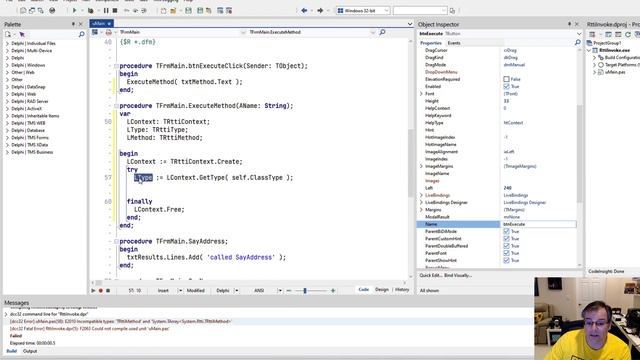The height and width of the screenshot is (360, 640).
Task: Expand the Font property in Object Inspector
Action: point(421,94)
